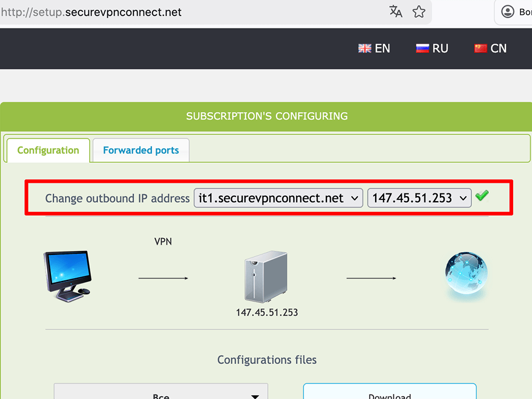The width and height of the screenshot is (532, 399).
Task: Click the Chinese flag next to CN
Action: coord(479,48)
